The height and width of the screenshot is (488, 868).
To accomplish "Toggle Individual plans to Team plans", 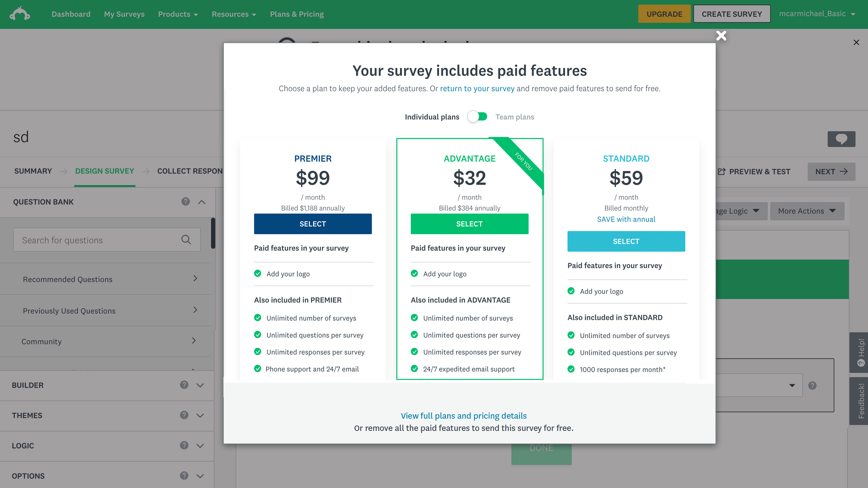I will tap(477, 117).
